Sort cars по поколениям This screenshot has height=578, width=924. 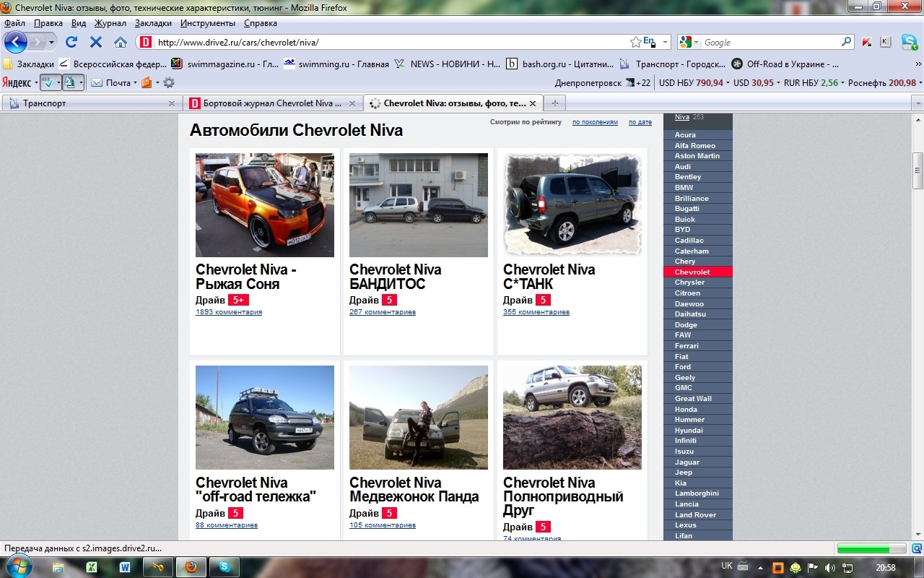(595, 123)
